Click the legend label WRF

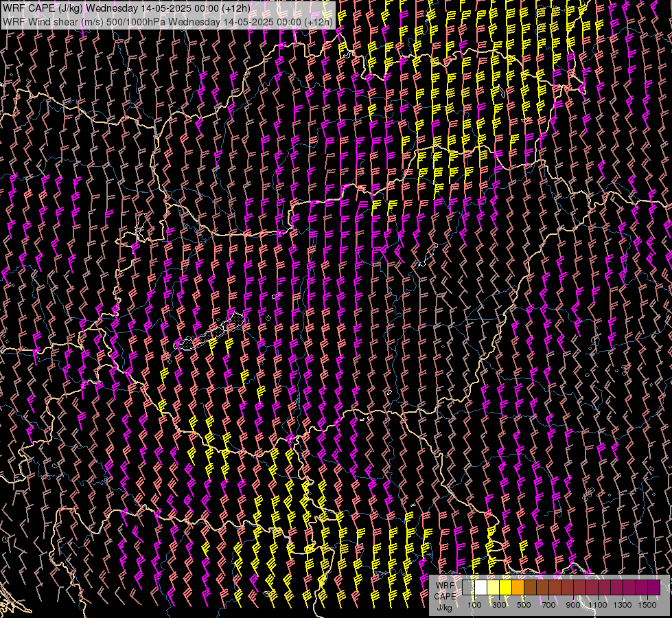(445, 586)
